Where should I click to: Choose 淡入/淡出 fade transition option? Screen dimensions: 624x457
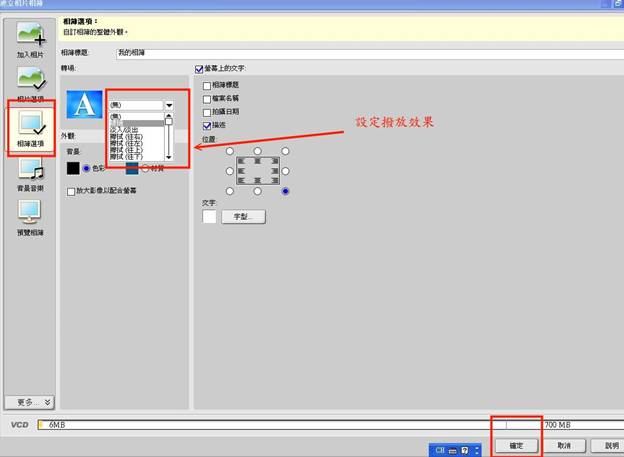125,129
